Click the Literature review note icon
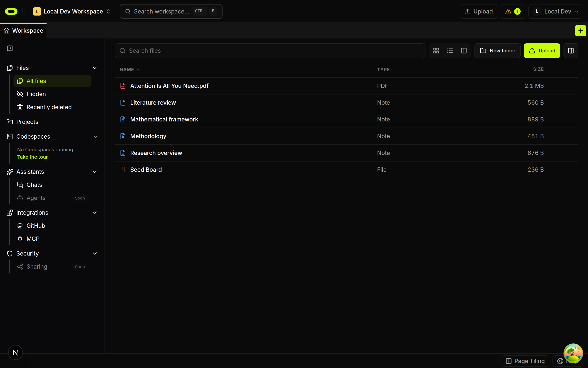 tap(123, 103)
